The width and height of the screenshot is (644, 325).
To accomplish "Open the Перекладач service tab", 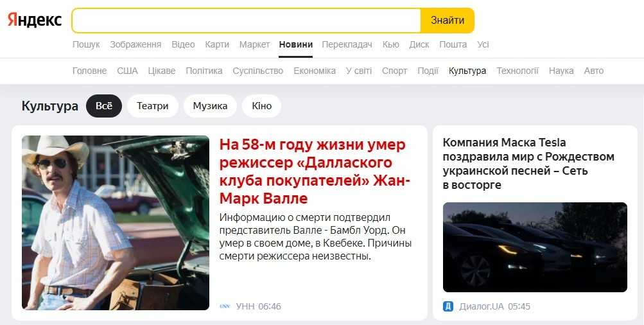I will click(x=347, y=44).
